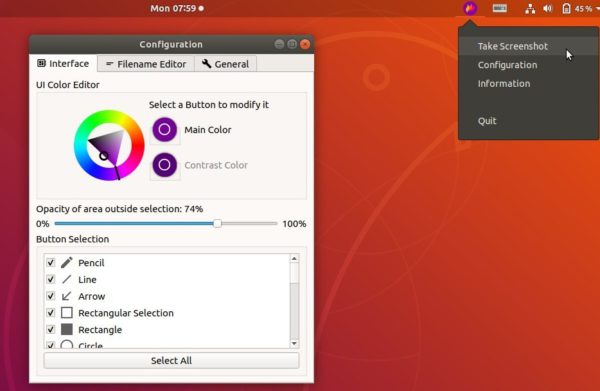Switch to the Filename Editor tab
This screenshot has width=600, height=391.
click(146, 64)
